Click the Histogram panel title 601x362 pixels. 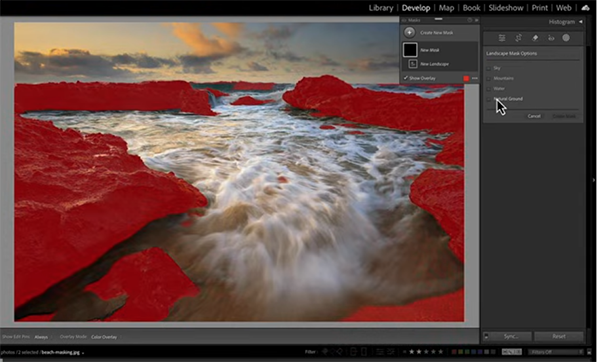562,22
